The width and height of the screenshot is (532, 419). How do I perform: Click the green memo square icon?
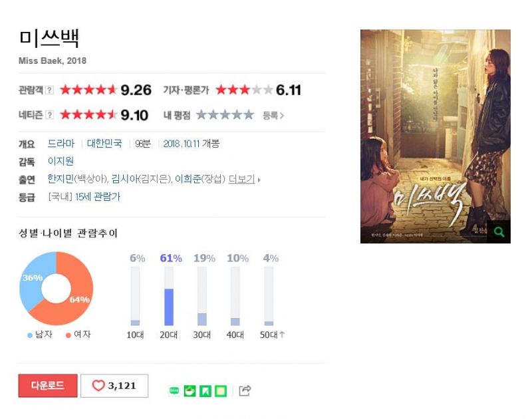coord(221,391)
